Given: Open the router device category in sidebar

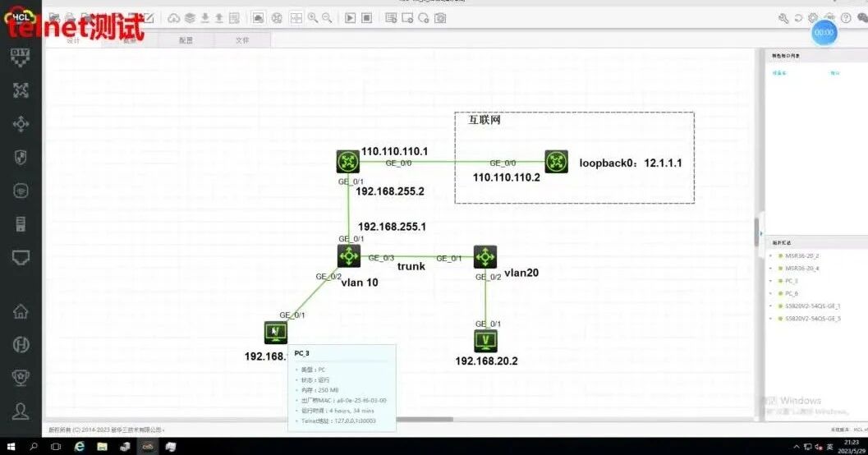Looking at the screenshot, I should [x=21, y=90].
